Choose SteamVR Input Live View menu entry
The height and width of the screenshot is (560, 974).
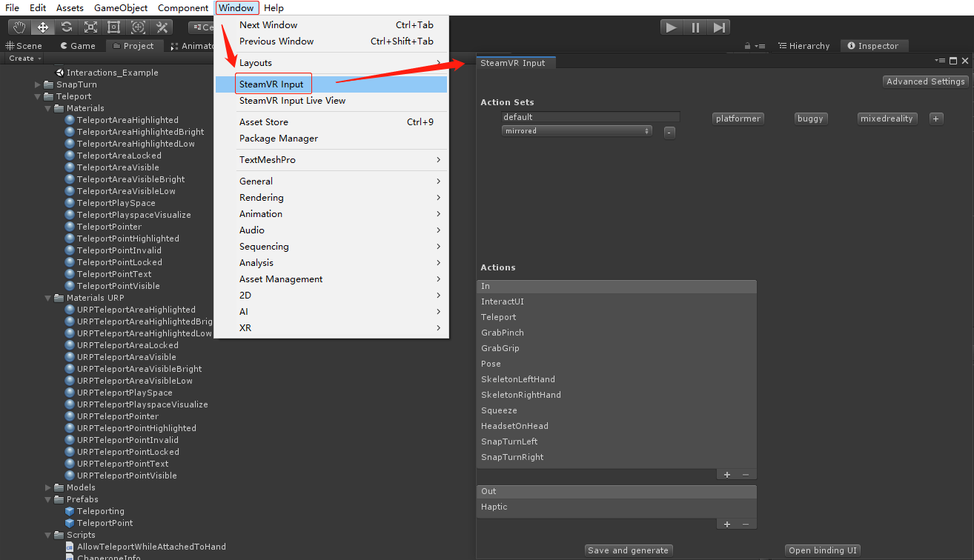[x=331, y=101]
